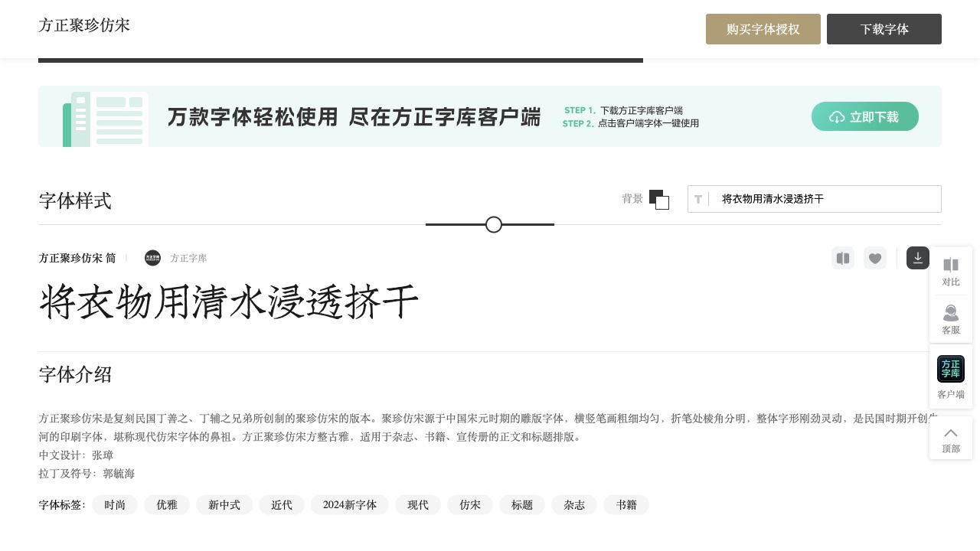Open 客服 customer service in sidebar

click(x=951, y=319)
